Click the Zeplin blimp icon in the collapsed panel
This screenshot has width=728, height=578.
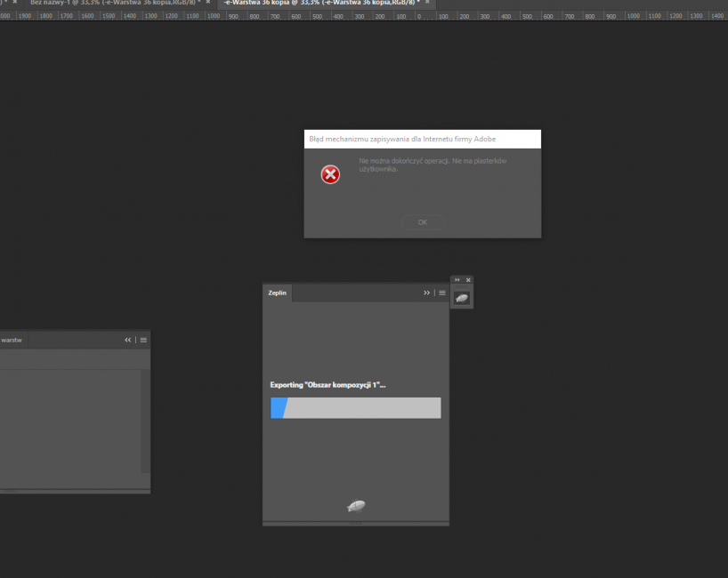[x=461, y=297]
